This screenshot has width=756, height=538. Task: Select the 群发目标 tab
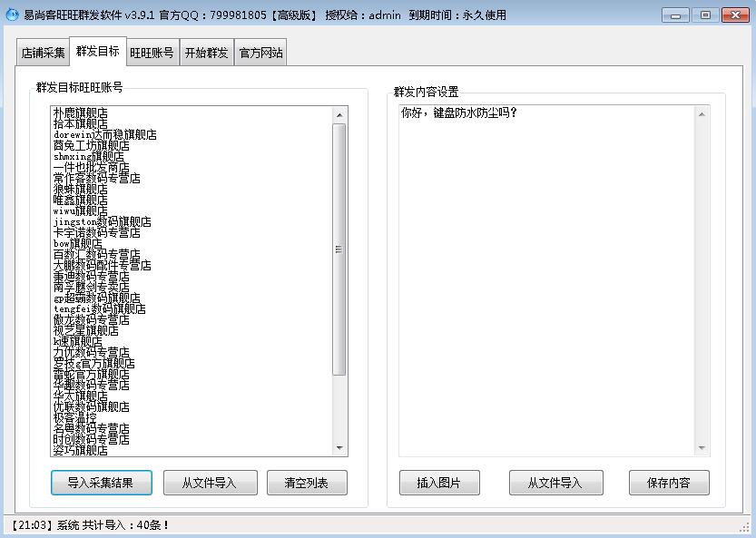click(97, 52)
